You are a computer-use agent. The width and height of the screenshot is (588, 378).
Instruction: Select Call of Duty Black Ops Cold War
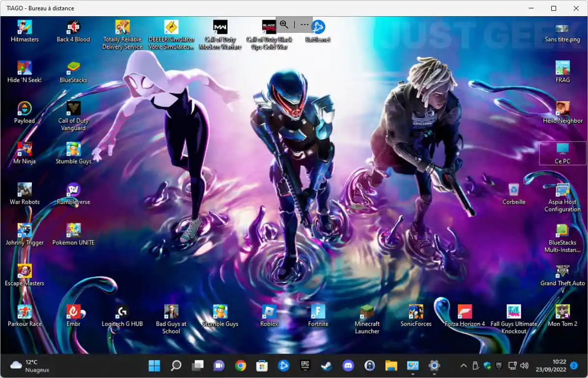pos(269,34)
